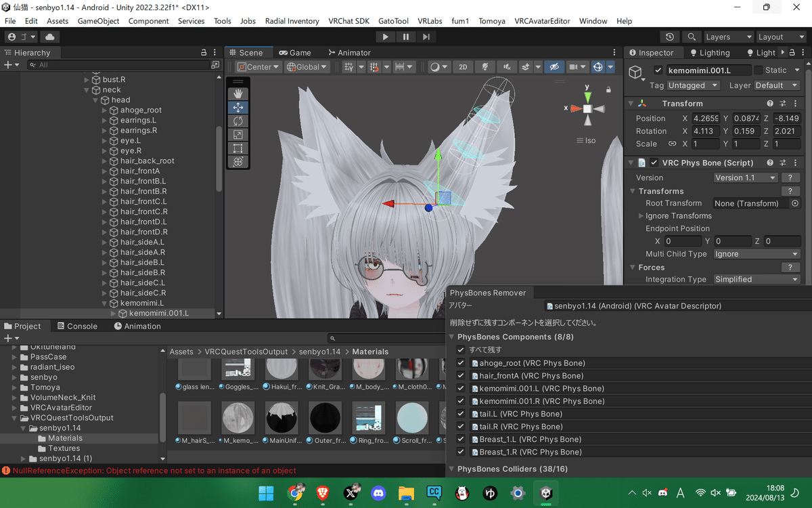Select the Scale tool
812x508 pixels.
coord(238,134)
